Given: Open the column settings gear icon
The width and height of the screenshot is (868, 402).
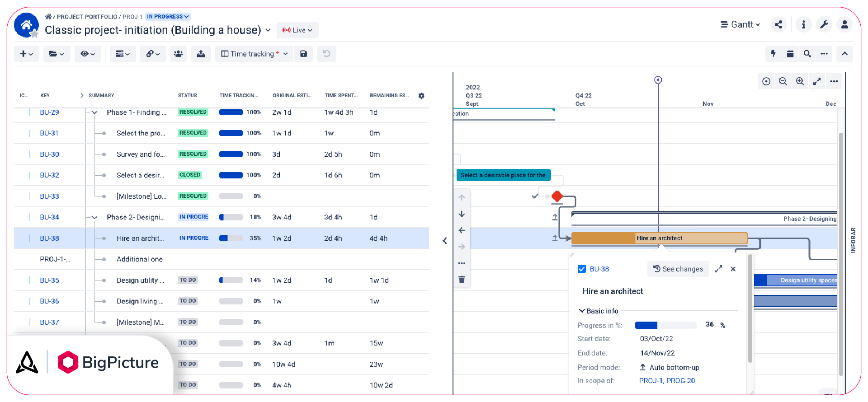Looking at the screenshot, I should pyautogui.click(x=421, y=96).
